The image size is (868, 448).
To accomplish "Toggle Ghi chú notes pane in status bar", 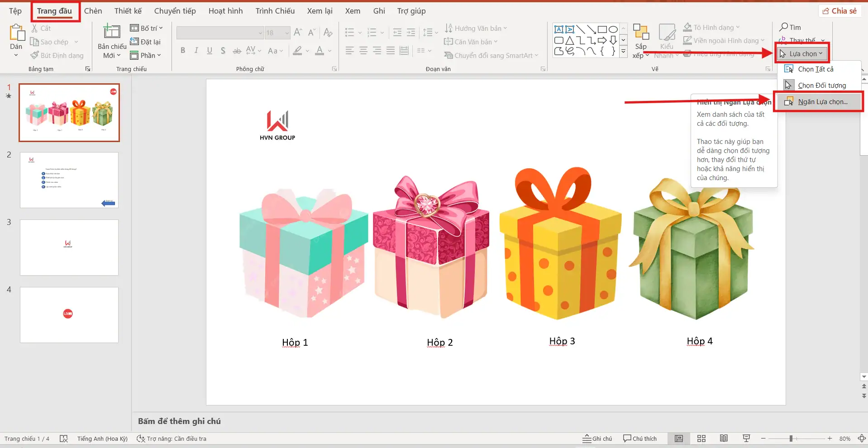I will coord(597,438).
